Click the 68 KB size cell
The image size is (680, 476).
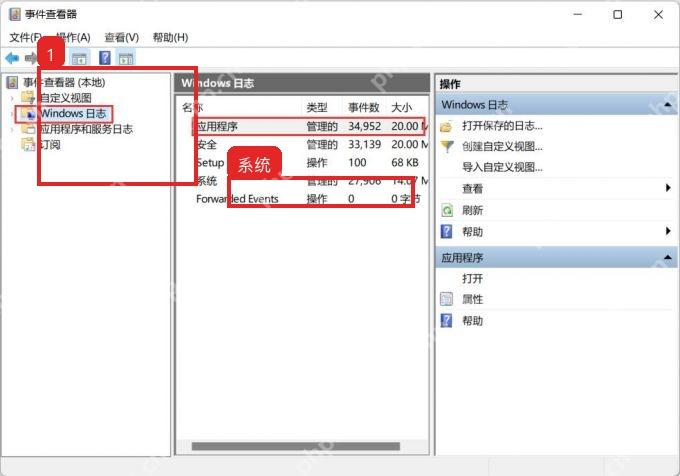(x=405, y=163)
